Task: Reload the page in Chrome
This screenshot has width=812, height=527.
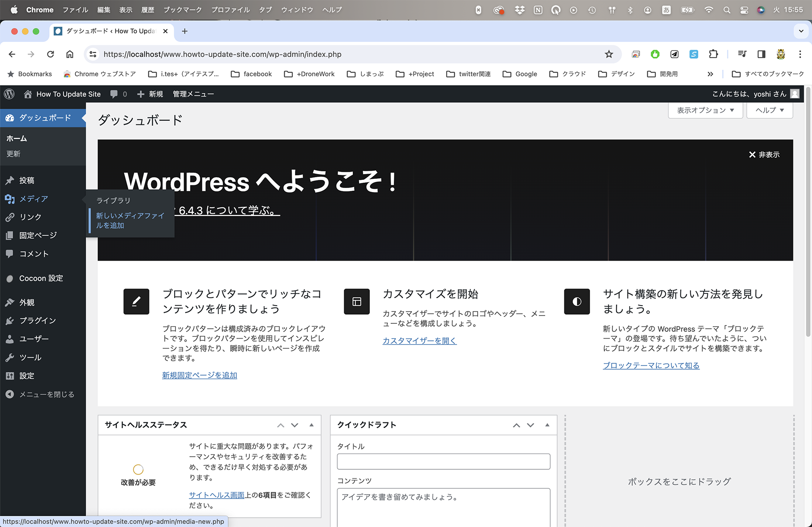Action: coord(51,54)
